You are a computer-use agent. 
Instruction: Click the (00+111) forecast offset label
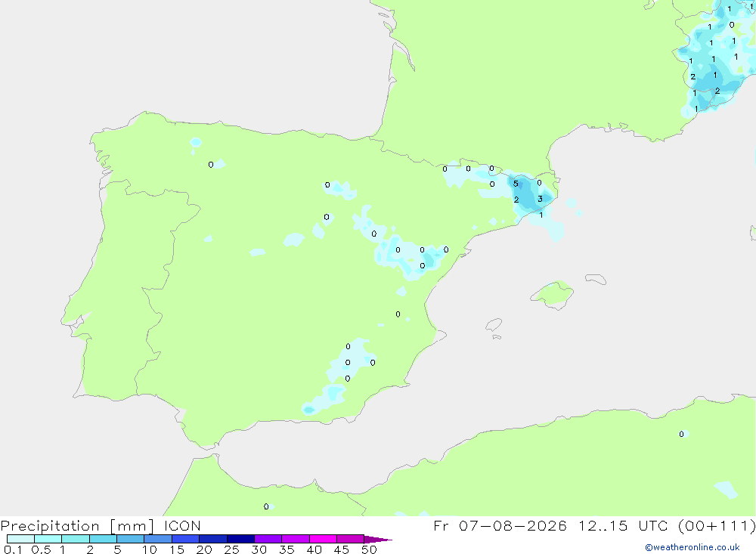tap(717, 525)
